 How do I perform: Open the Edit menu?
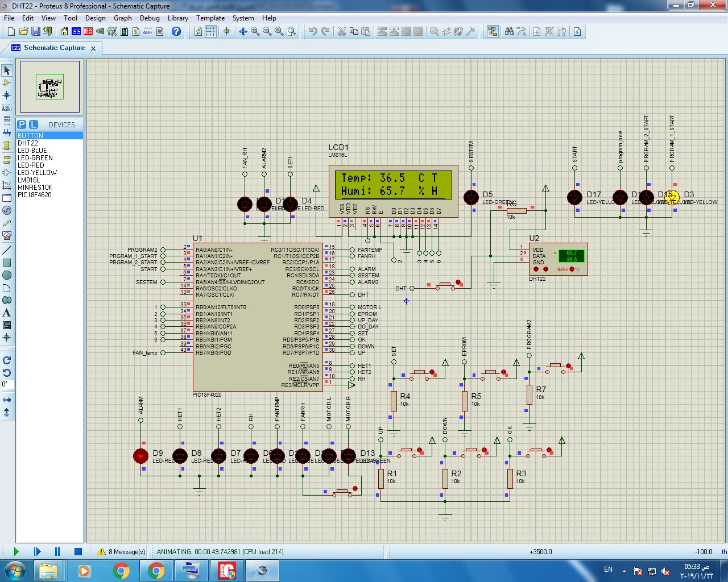(28, 18)
